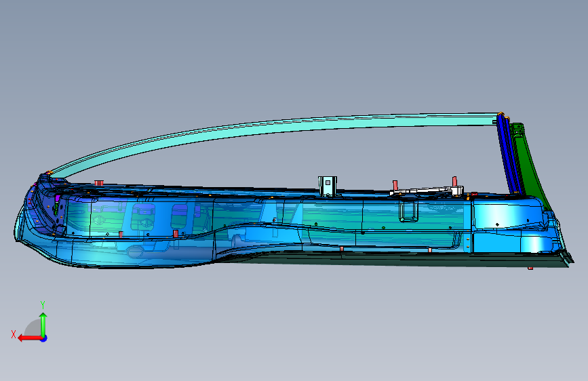Select the white horizontal latch bar on top right

427,191
